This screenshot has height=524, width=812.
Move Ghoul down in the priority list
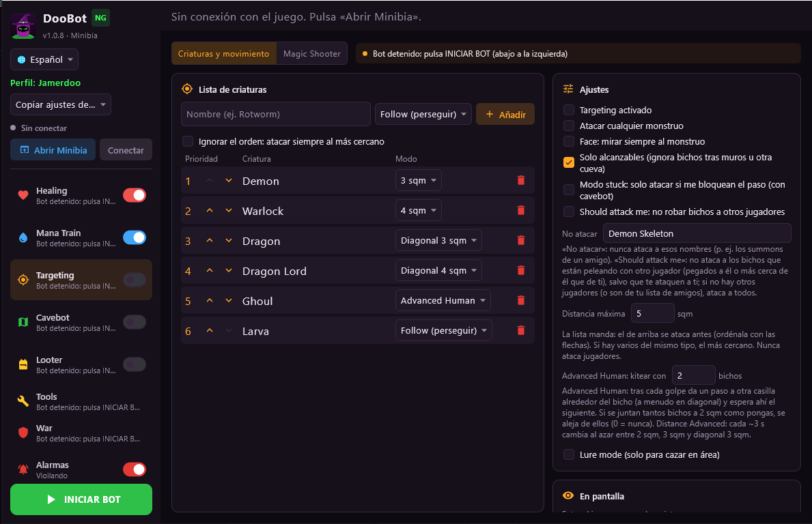[x=228, y=300]
